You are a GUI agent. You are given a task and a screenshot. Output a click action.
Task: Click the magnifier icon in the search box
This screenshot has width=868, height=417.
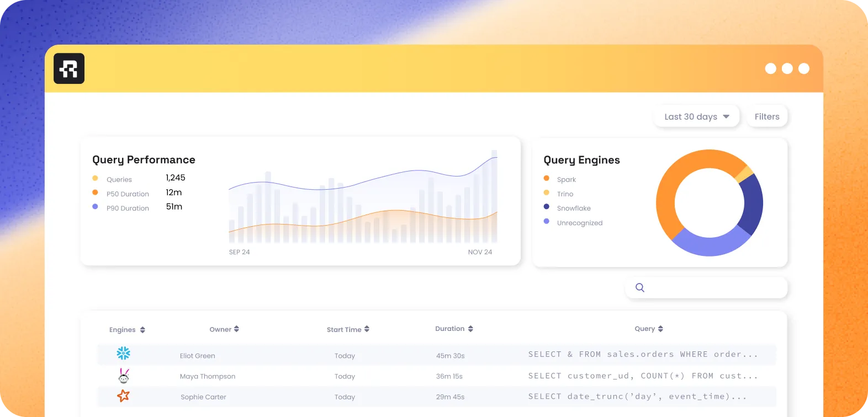(640, 287)
